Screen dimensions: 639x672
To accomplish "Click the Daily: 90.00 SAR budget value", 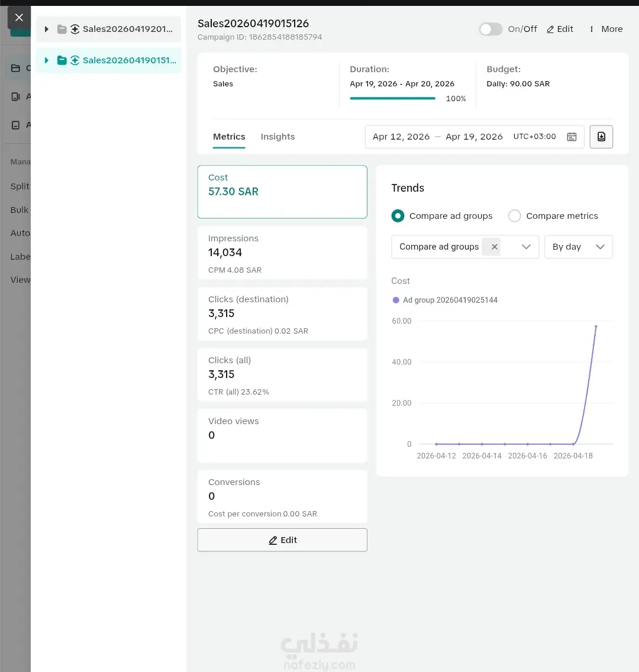I will [x=518, y=84].
